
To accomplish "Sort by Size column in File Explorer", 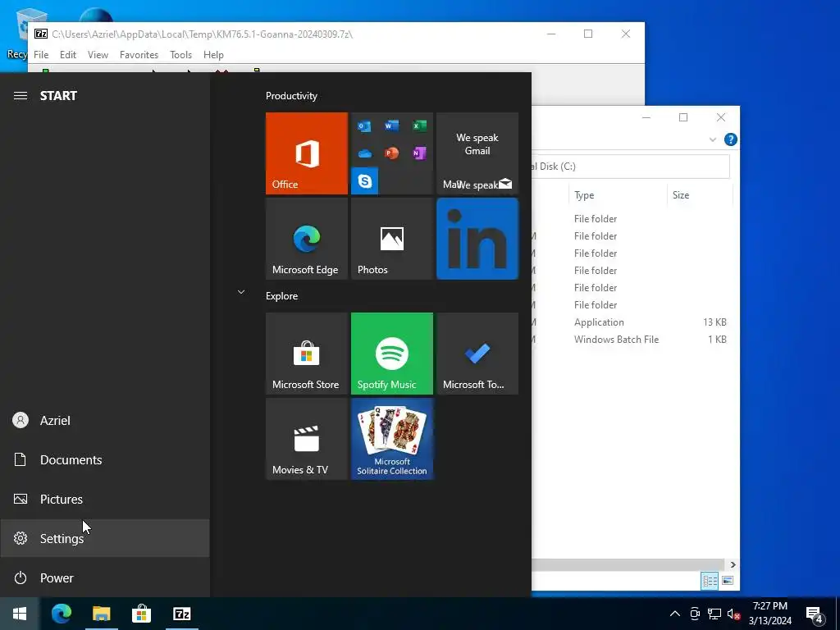I will (700, 195).
